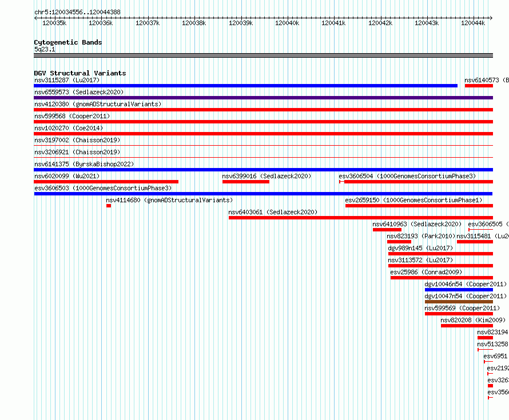Viewport: 509px width, 420px height.
Task: Open nsv1020270 (Coe2014) variant entry
Action: (x=69, y=128)
